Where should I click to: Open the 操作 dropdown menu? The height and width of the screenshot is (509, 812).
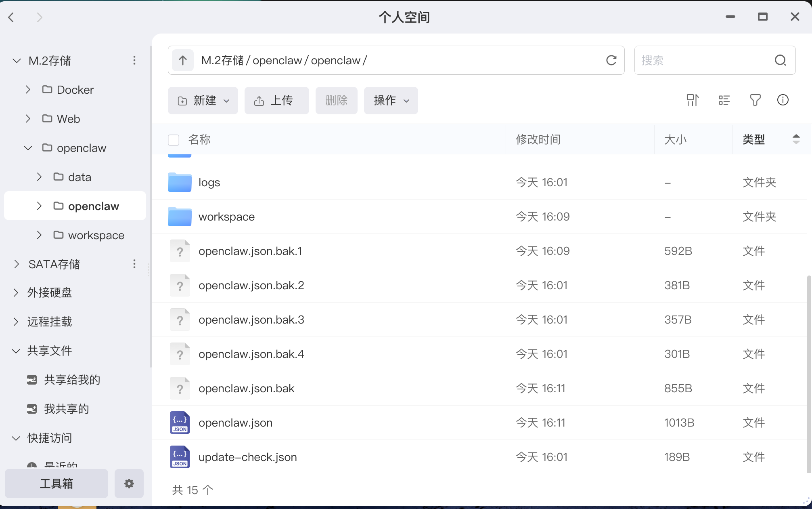click(391, 100)
